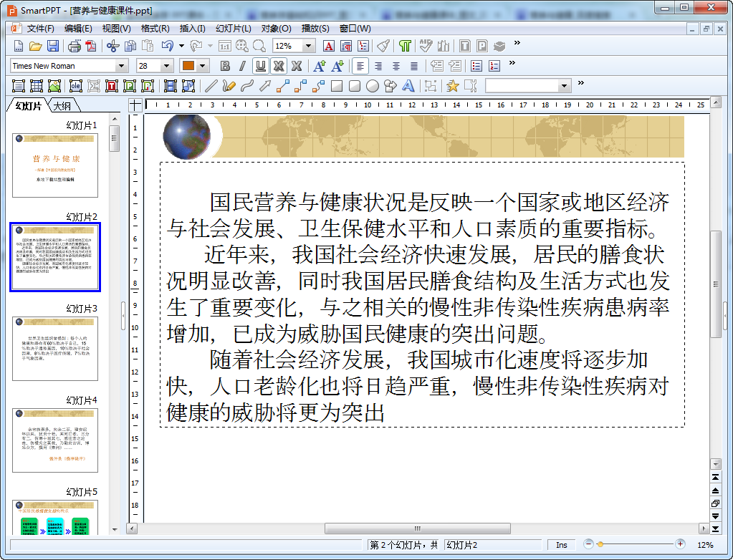The height and width of the screenshot is (560, 733).
Task: Expand more buttons on the drawing toolbar
Action: tap(581, 82)
